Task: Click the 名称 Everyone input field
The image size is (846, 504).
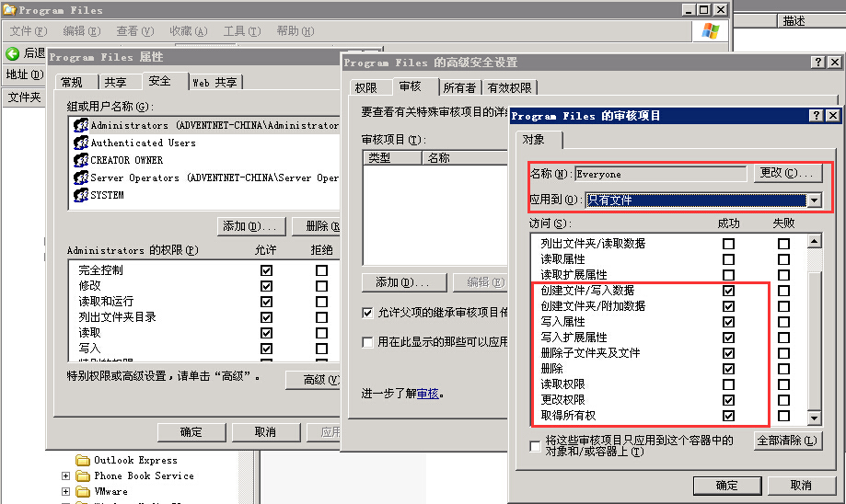Action: (x=660, y=174)
